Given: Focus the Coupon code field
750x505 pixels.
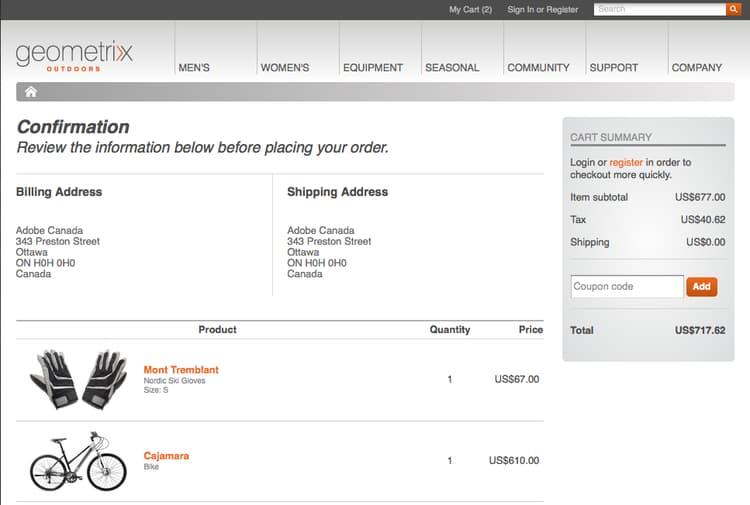Looking at the screenshot, I should pos(627,286).
